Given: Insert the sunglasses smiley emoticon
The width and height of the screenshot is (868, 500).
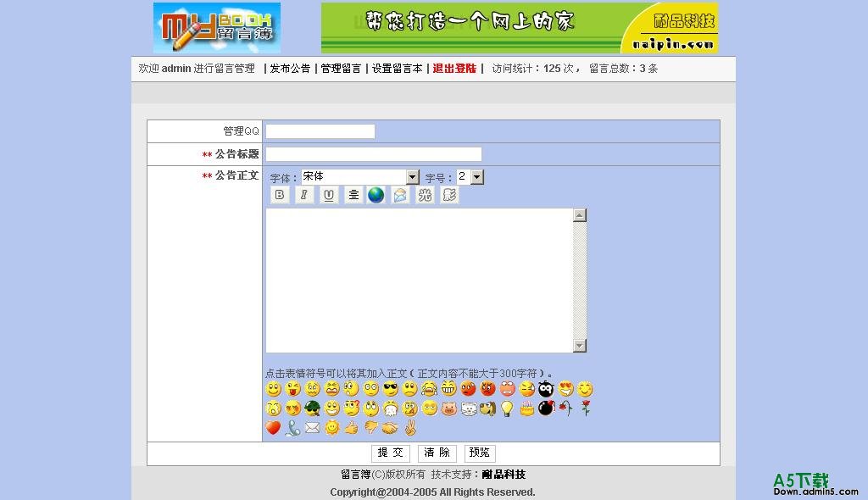Looking at the screenshot, I should pos(391,389).
